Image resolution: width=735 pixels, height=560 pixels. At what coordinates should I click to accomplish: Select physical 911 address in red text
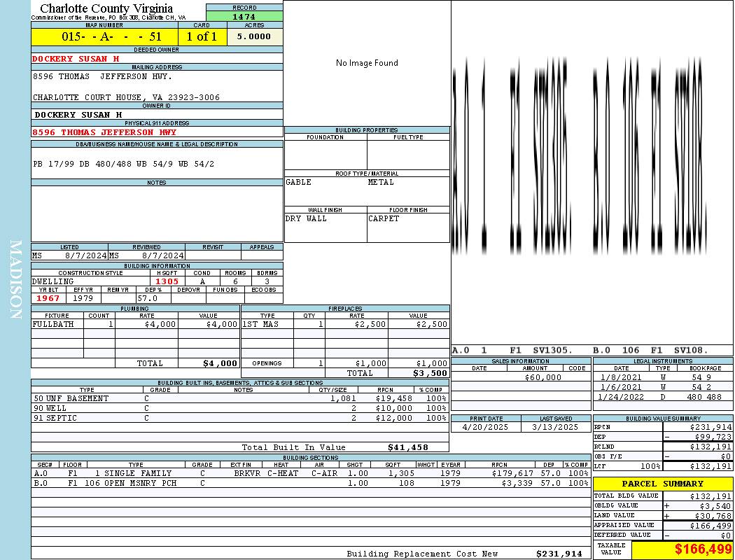point(104,132)
